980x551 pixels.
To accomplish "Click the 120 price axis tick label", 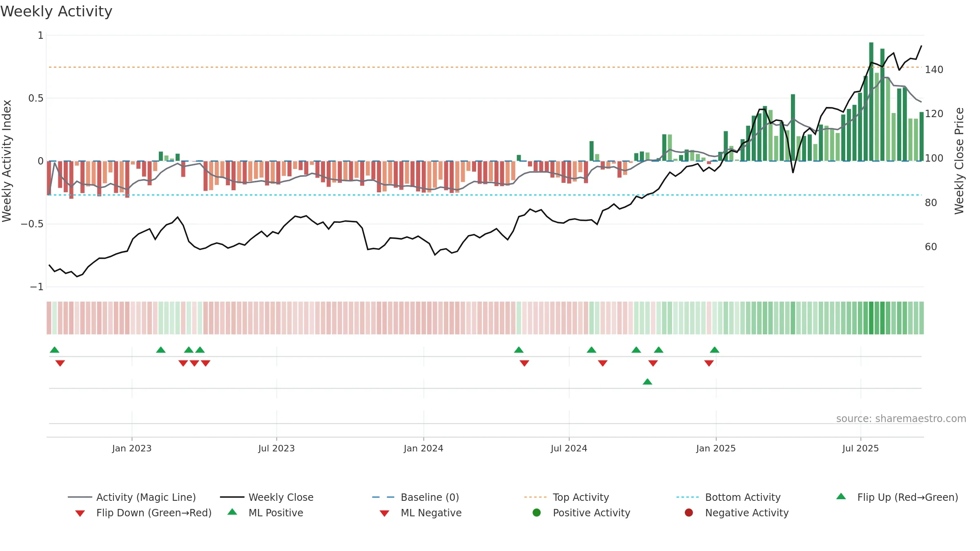I will click(x=934, y=113).
